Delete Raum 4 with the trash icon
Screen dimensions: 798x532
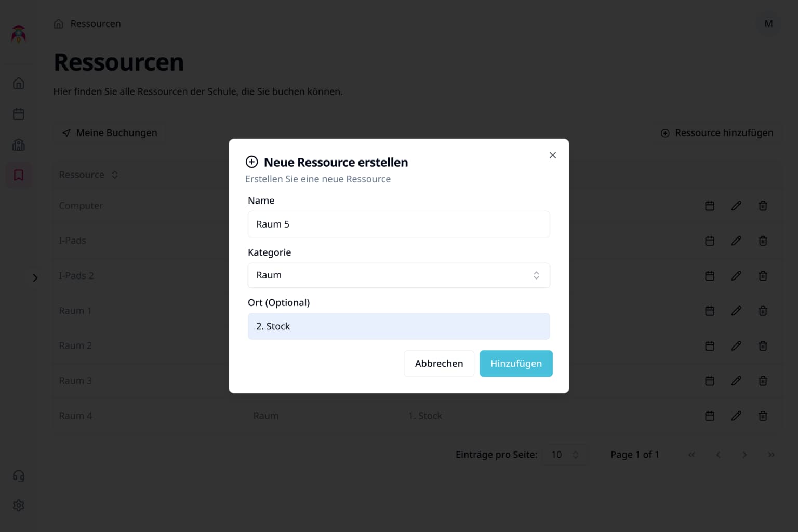pyautogui.click(x=763, y=416)
